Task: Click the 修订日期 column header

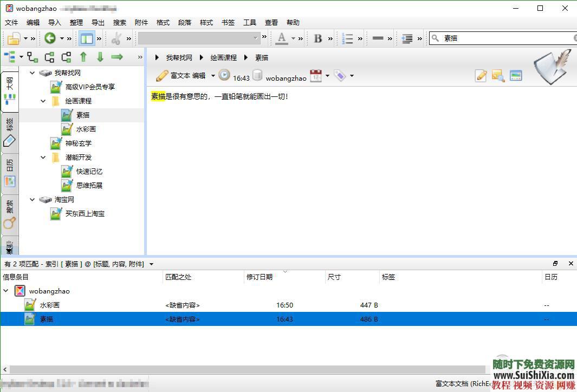Action: (x=260, y=277)
